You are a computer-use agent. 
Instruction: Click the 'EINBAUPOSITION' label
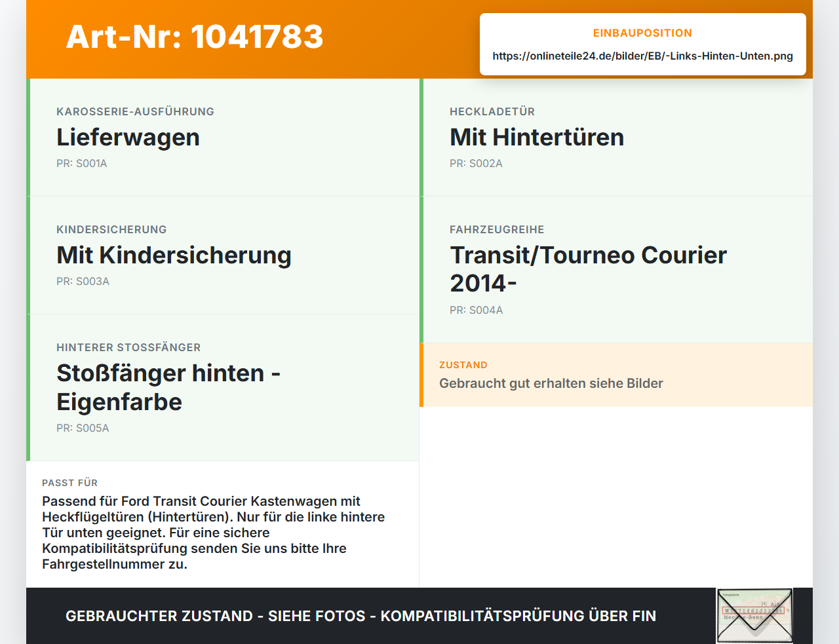tap(642, 33)
